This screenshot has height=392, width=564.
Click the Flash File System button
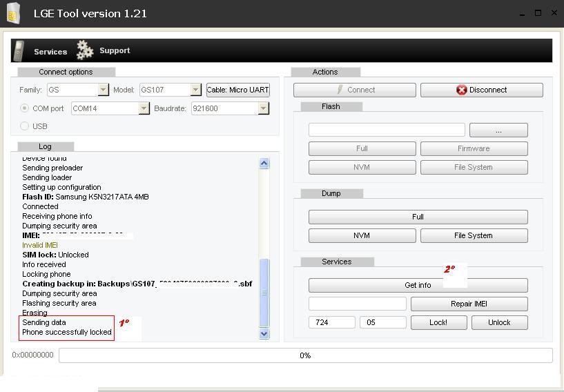[474, 167]
